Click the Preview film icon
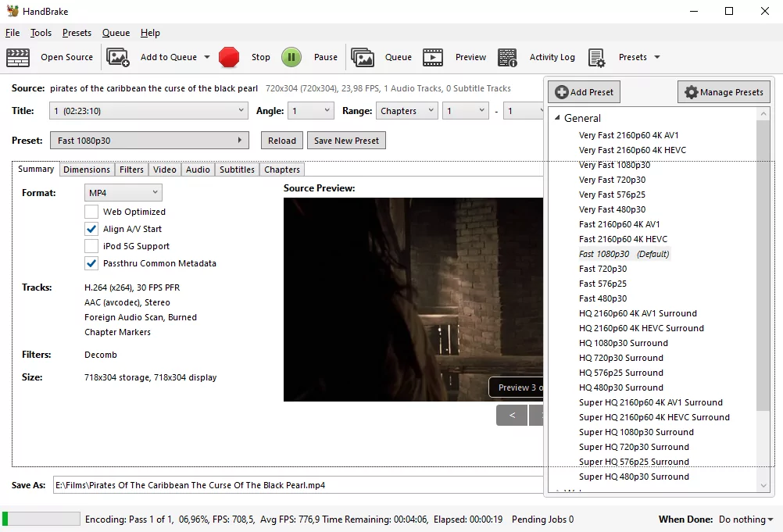Viewport: 783px width, 532px height. click(x=433, y=57)
